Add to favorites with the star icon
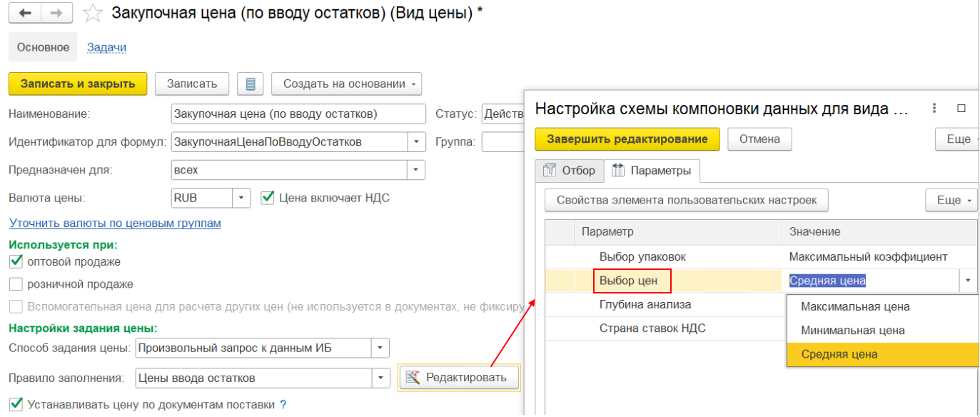 (91, 14)
